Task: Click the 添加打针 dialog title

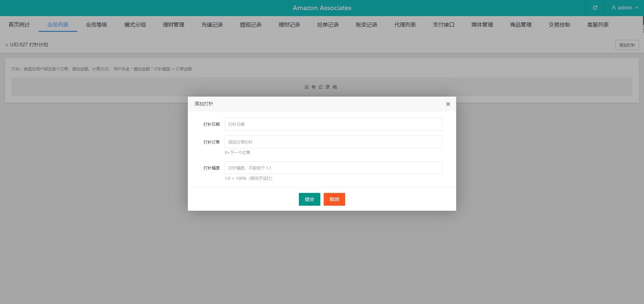Action: [x=204, y=104]
